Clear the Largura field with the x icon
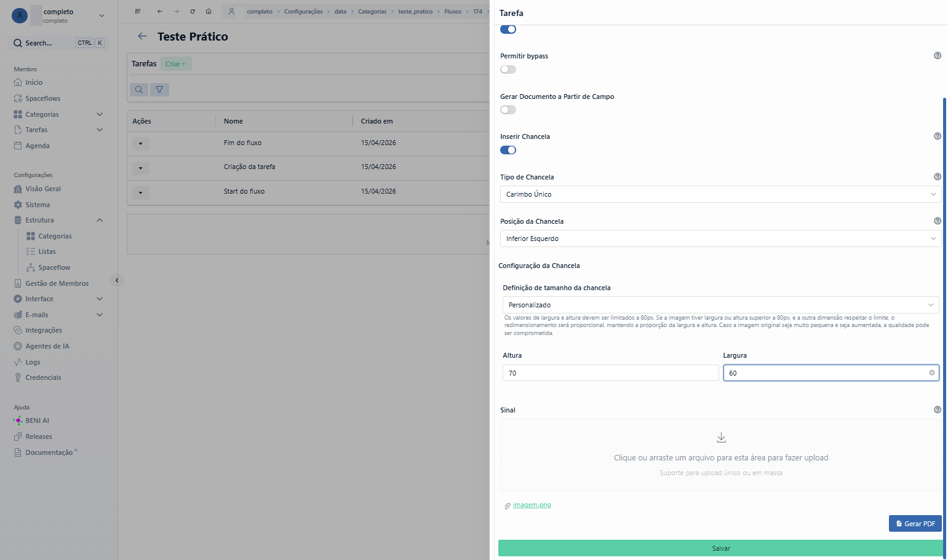This screenshot has height=560, width=948. point(931,373)
